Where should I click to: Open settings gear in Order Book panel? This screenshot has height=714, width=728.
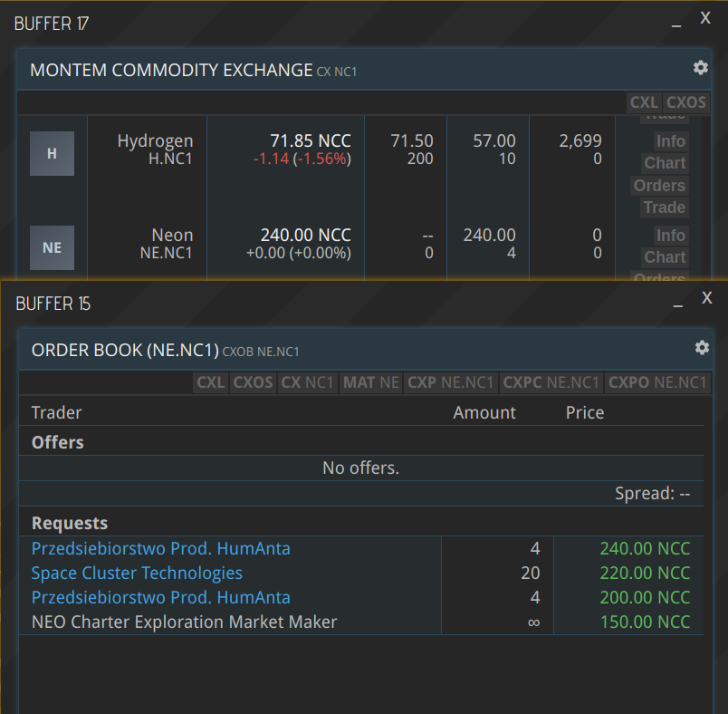click(x=701, y=348)
